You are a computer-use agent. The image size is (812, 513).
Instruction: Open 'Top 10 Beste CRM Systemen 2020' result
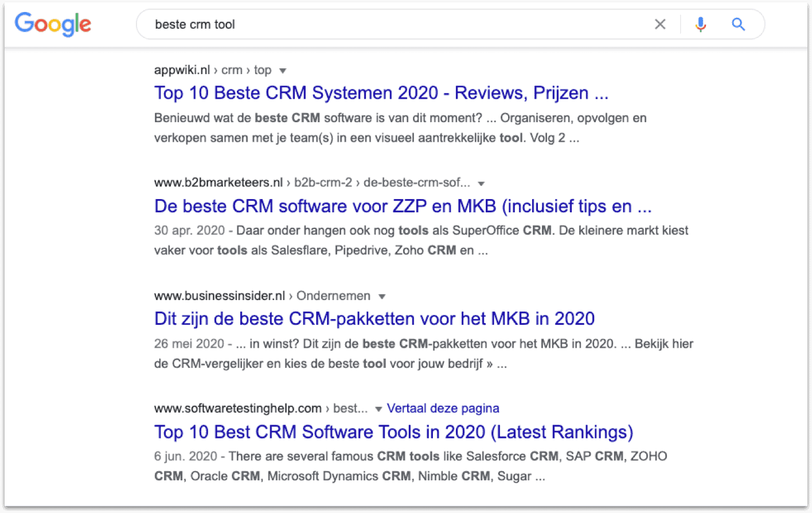[x=381, y=93]
